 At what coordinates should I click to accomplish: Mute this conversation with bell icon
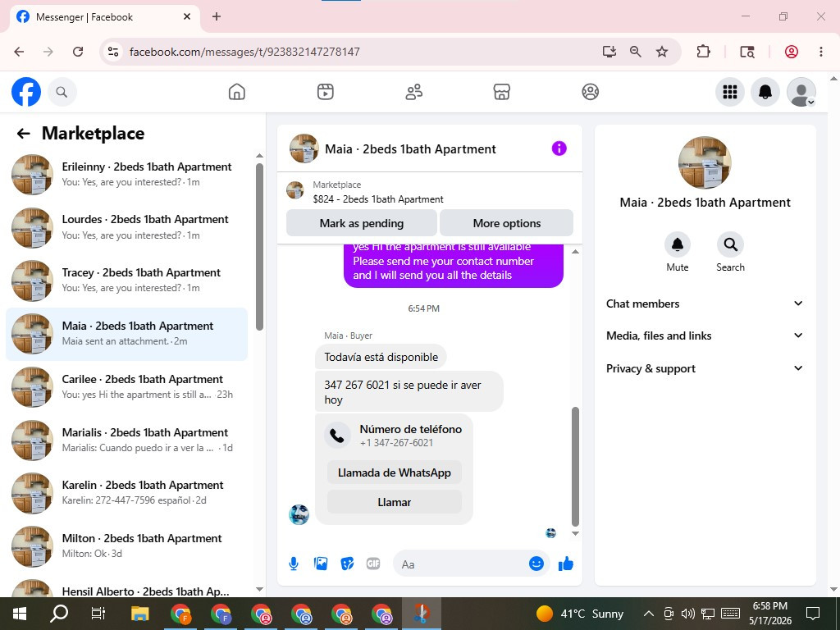(677, 244)
